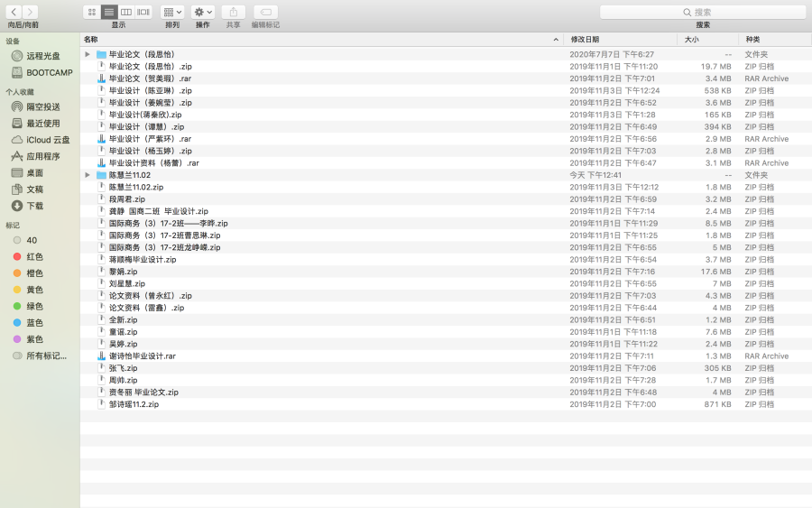The height and width of the screenshot is (508, 812).
Task: Open the 操作 gear action menu
Action: tap(203, 12)
